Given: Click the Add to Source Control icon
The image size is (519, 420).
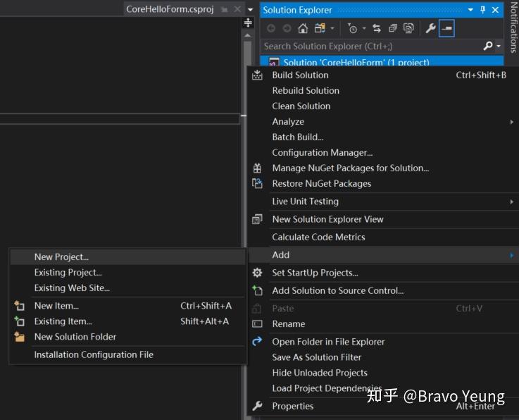Looking at the screenshot, I should coord(257,290).
